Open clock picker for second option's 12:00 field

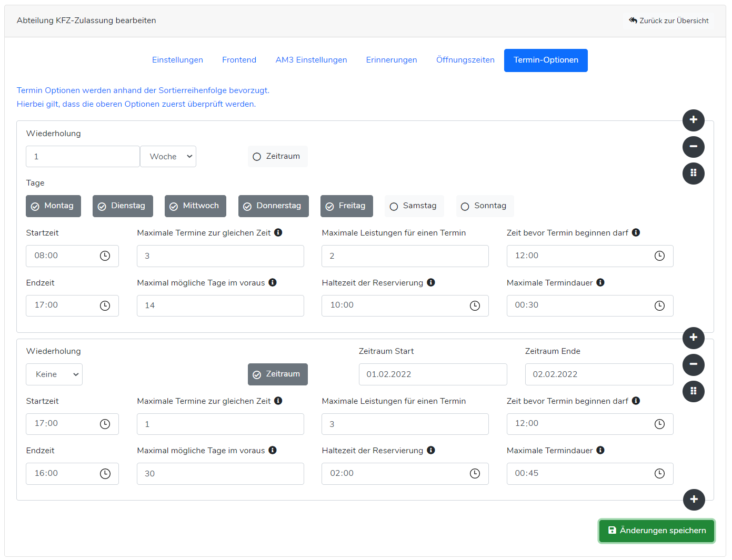[x=659, y=424]
